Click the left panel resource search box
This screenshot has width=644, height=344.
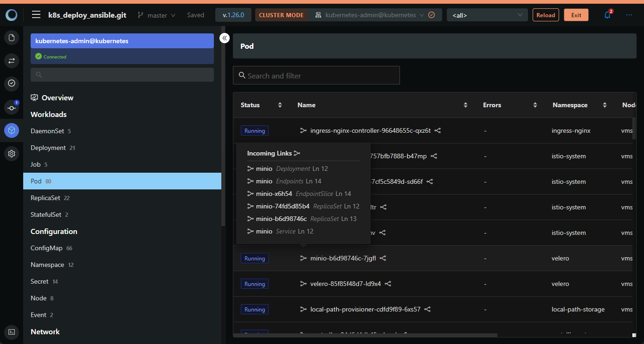pos(122,75)
